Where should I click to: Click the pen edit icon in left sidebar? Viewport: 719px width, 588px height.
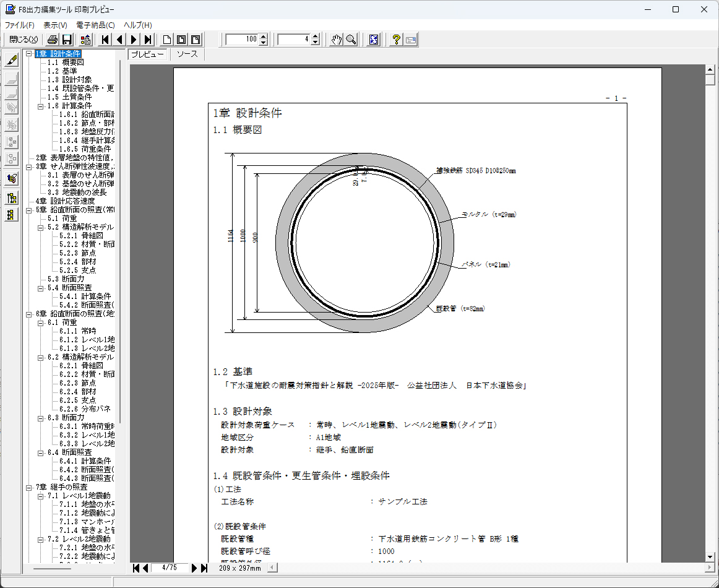point(11,60)
